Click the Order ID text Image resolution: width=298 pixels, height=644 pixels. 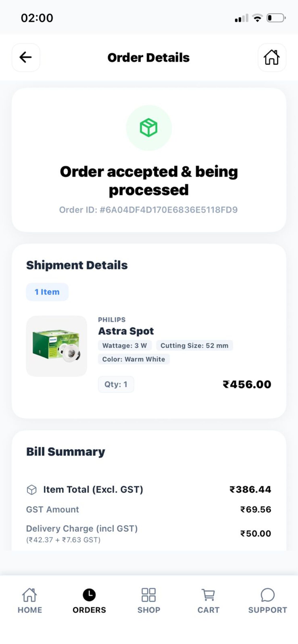(x=149, y=210)
